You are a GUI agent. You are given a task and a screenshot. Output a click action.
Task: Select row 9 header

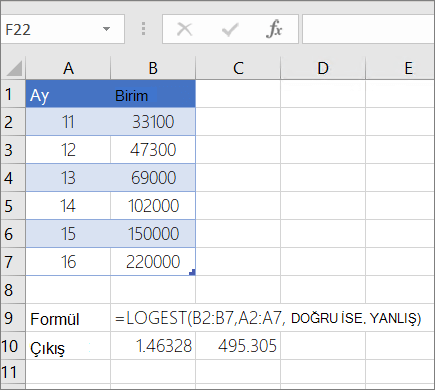(13, 318)
